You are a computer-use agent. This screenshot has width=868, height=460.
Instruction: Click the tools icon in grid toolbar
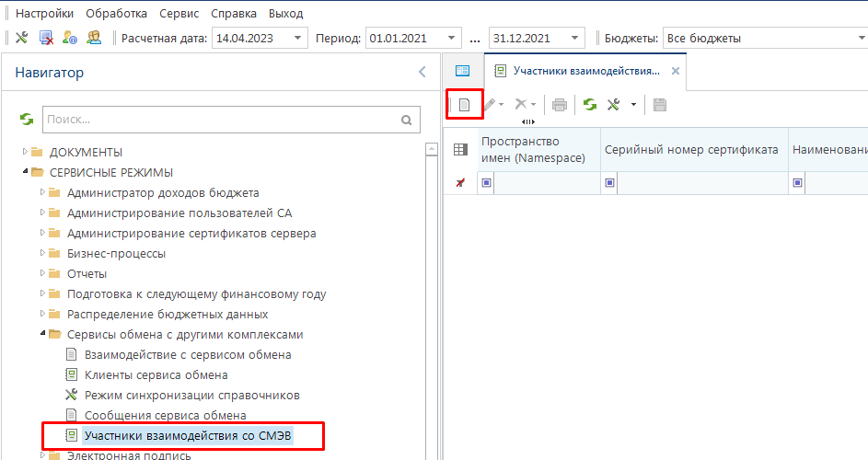pyautogui.click(x=613, y=104)
